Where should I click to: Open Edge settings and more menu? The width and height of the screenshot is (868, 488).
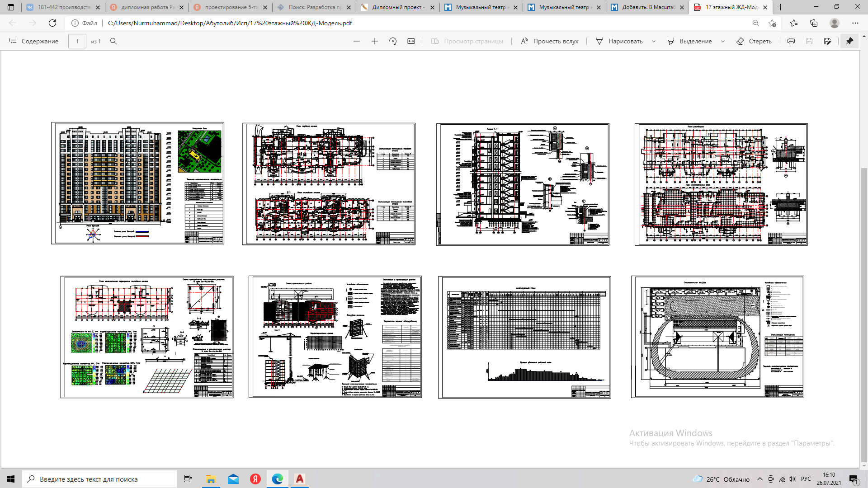tap(855, 23)
